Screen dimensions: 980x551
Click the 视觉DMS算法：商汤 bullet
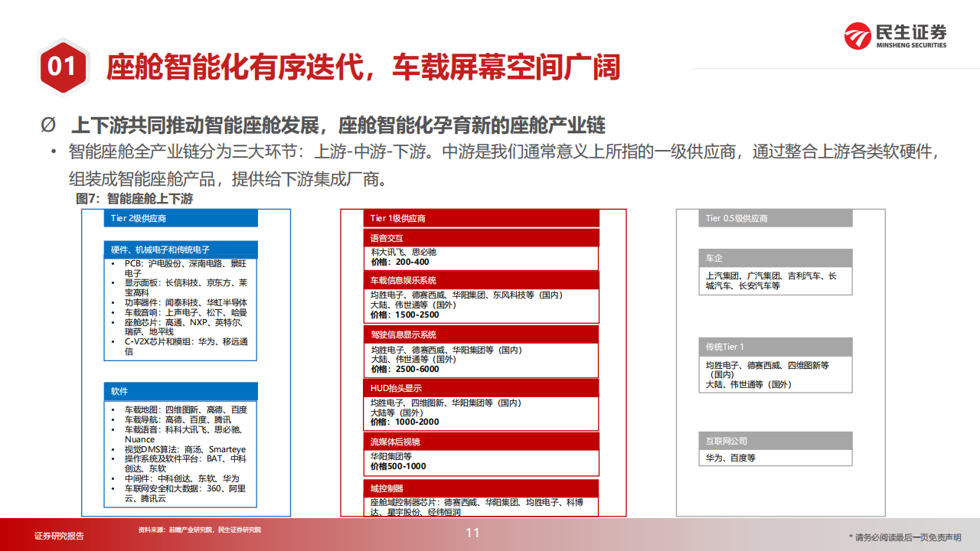[180, 449]
